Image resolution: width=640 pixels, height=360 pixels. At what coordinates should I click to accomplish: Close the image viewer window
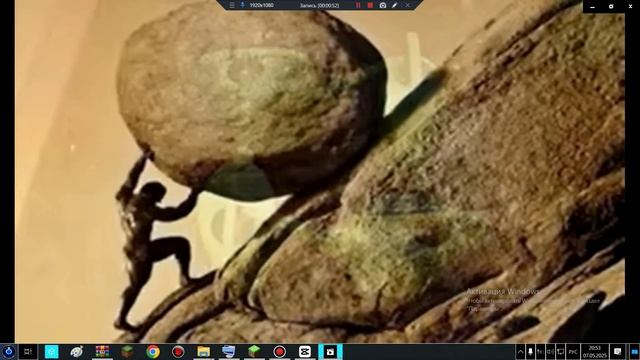pos(630,7)
